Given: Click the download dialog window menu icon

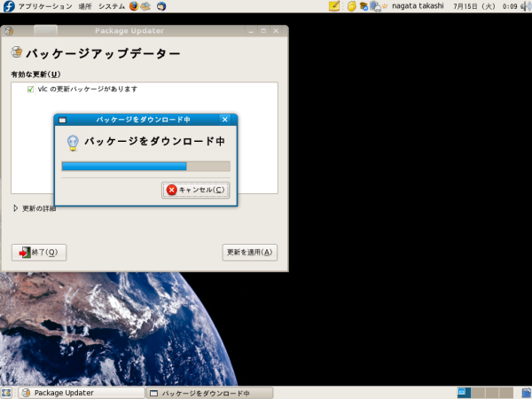Looking at the screenshot, I should click(x=62, y=120).
